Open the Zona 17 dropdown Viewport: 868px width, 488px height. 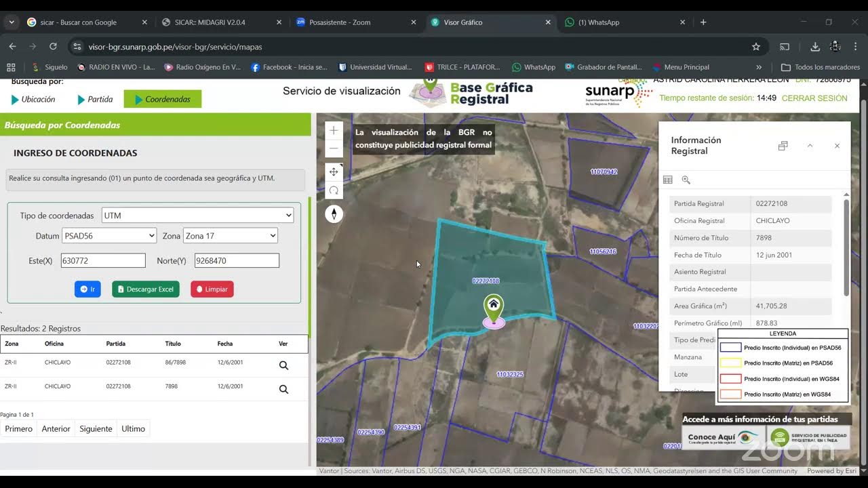[x=231, y=236]
